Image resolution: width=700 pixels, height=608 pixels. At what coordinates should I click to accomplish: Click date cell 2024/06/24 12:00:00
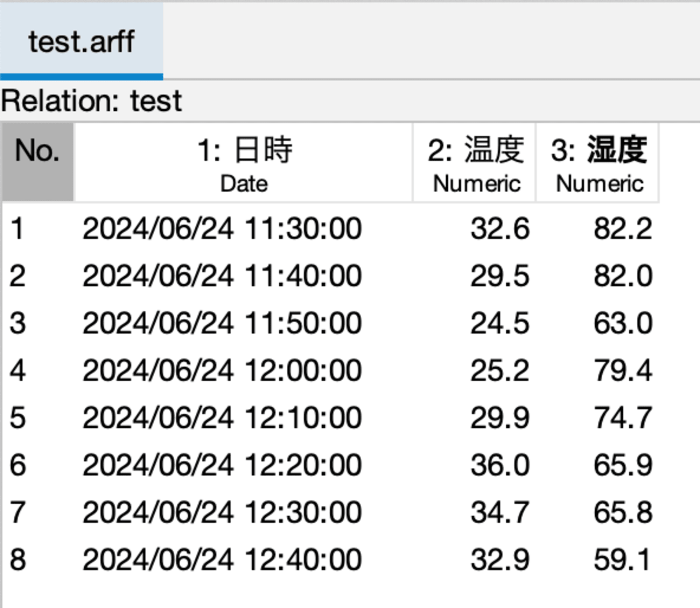pos(244,370)
